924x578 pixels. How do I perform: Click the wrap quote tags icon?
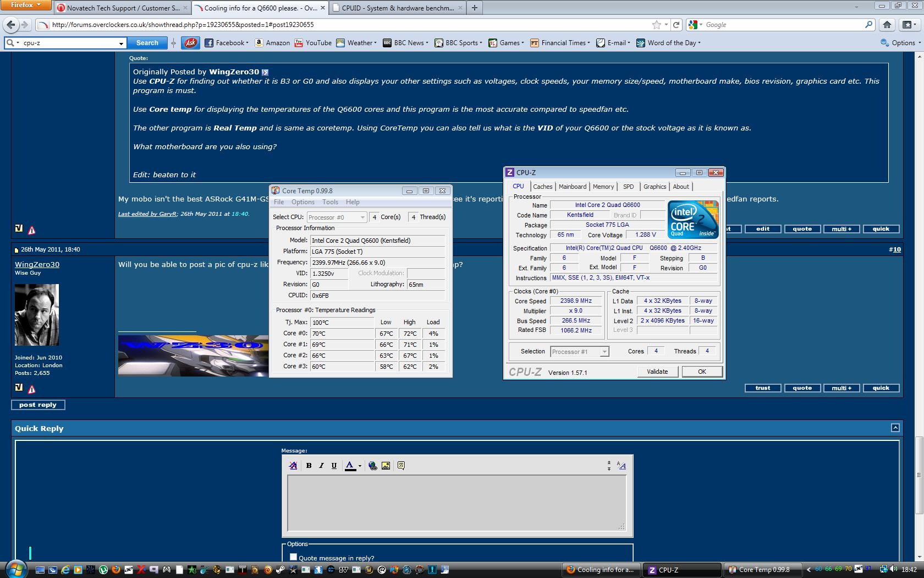401,466
